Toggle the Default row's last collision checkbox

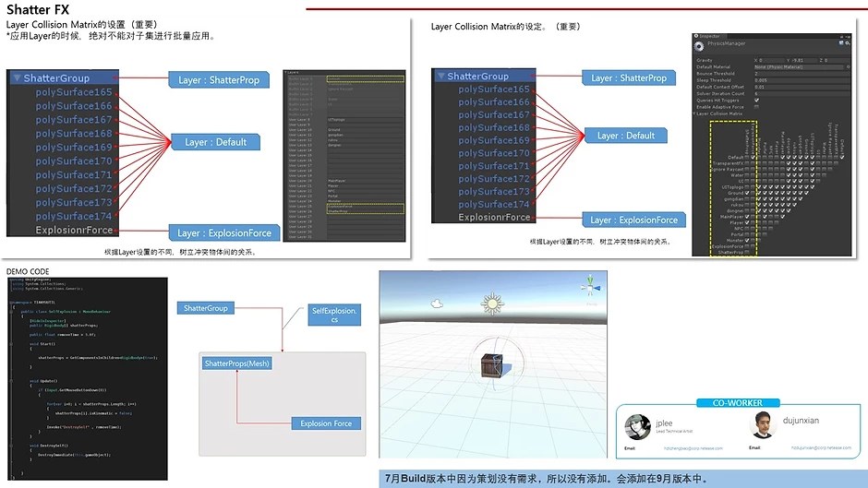841,157
